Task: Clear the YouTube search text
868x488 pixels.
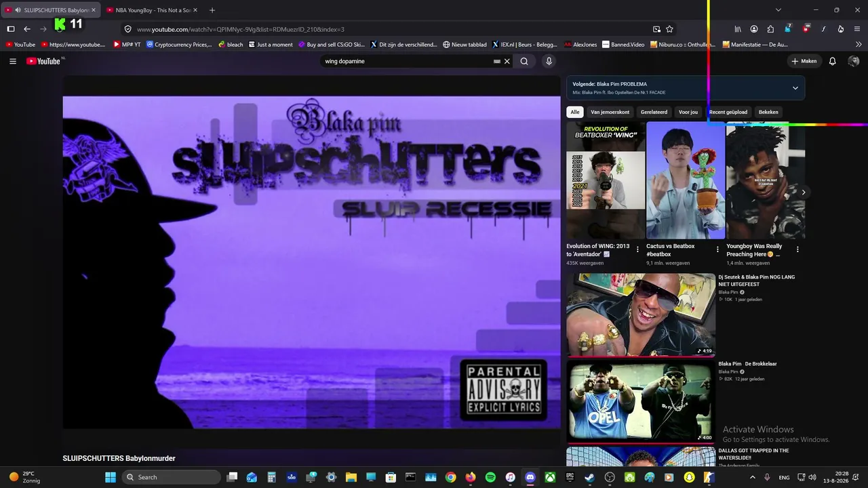Action: [x=507, y=61]
